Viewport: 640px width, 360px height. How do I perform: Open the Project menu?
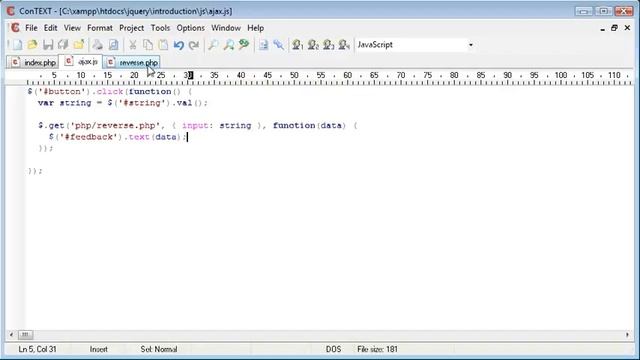(131, 28)
